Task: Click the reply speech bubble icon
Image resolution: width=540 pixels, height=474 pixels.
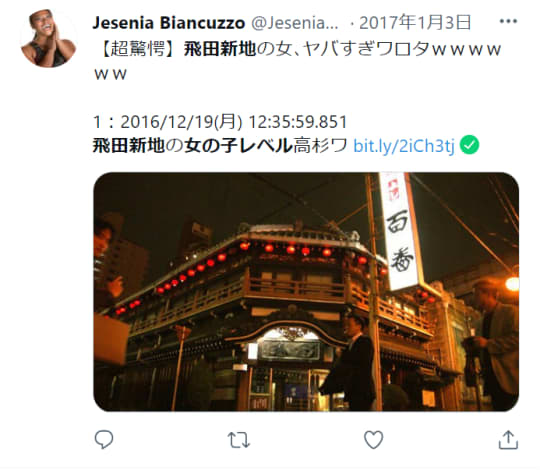Action: coord(104,439)
